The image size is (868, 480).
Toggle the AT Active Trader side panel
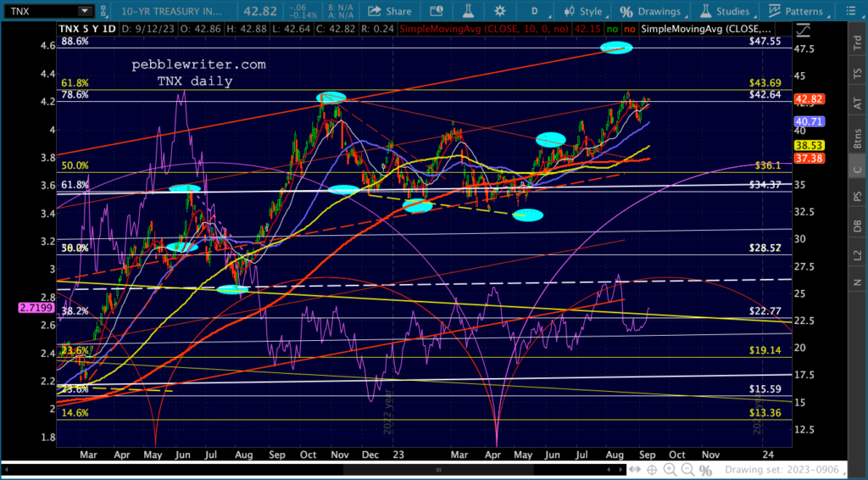point(857,101)
